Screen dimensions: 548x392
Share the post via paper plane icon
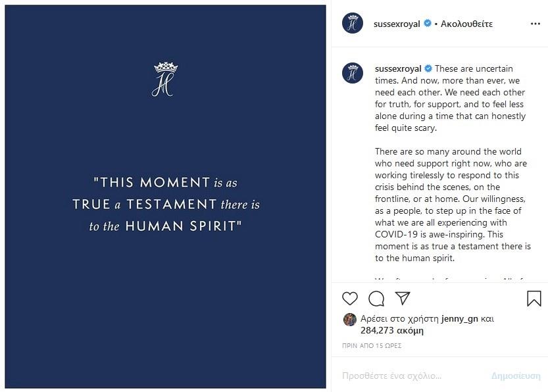(x=403, y=299)
